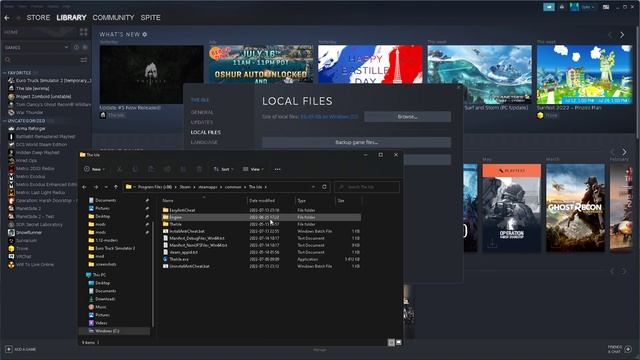The image size is (640, 360).
Task: Open address bar history dropdown
Action: (313, 187)
